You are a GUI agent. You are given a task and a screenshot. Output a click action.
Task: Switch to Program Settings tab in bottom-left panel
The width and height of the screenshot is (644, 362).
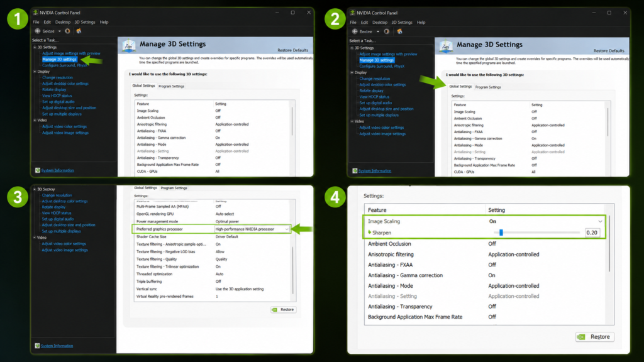click(174, 188)
